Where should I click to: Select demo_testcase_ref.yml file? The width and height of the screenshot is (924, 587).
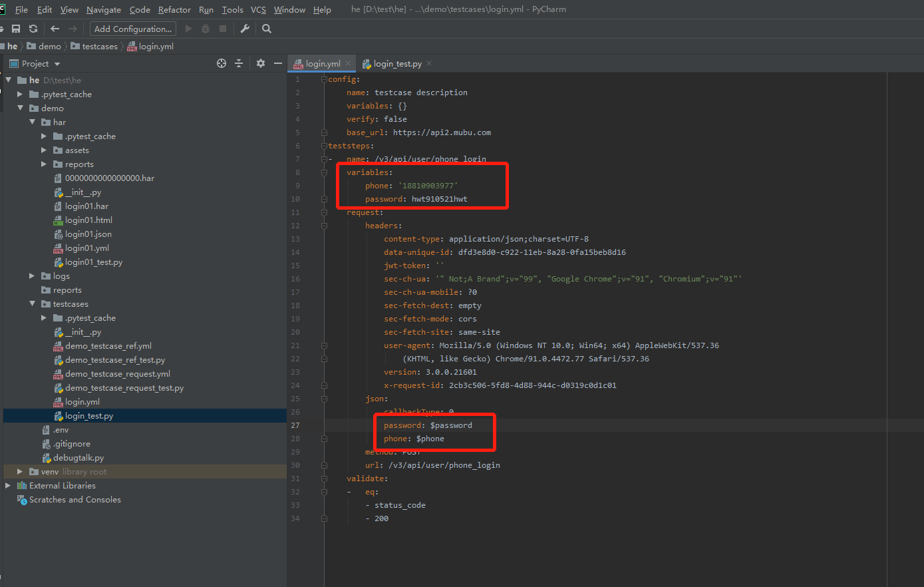[108, 346]
